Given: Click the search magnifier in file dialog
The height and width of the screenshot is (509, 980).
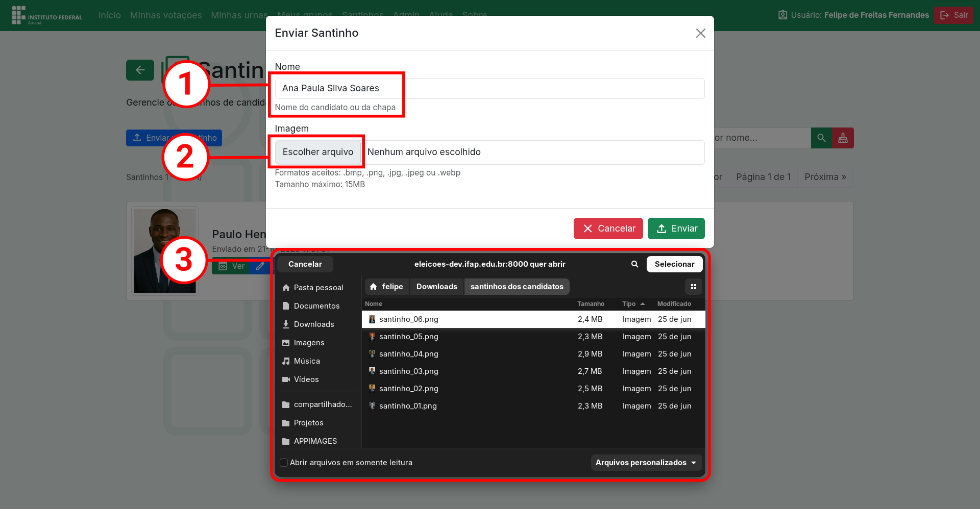Looking at the screenshot, I should (x=634, y=264).
